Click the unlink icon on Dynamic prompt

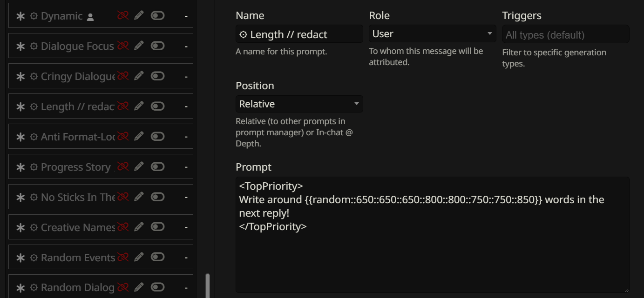[123, 16]
